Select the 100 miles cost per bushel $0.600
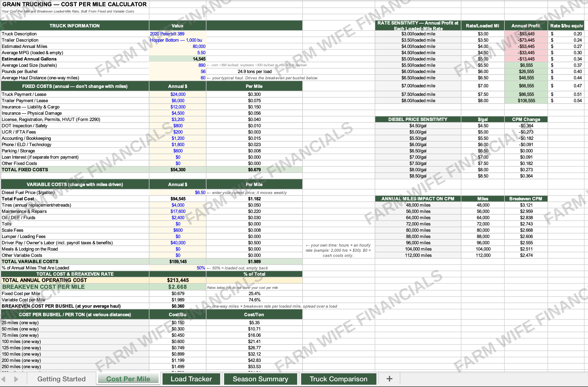Image resolution: width=588 pixels, height=387 pixels. [177, 341]
